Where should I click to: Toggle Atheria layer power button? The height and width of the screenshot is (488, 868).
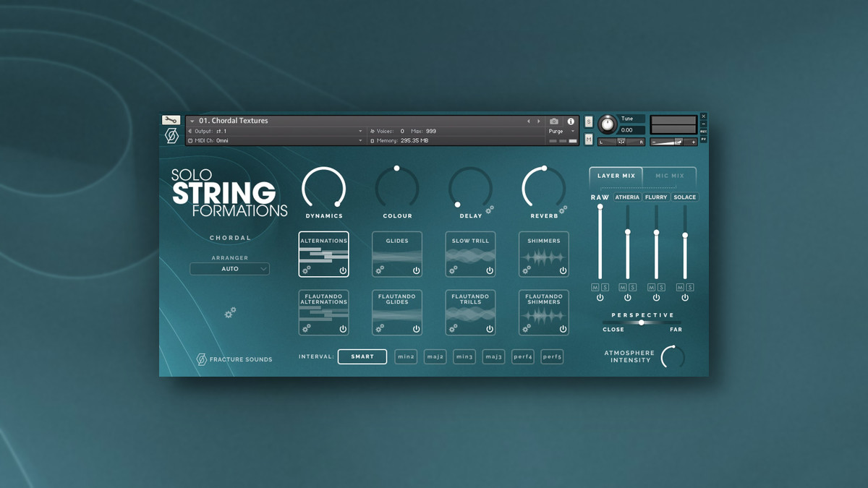click(627, 298)
